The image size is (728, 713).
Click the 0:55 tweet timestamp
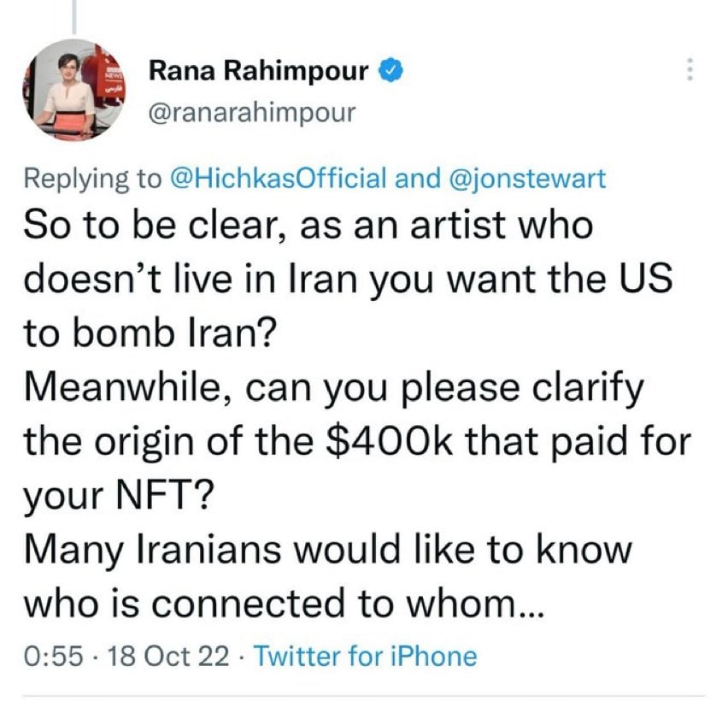coord(53,657)
